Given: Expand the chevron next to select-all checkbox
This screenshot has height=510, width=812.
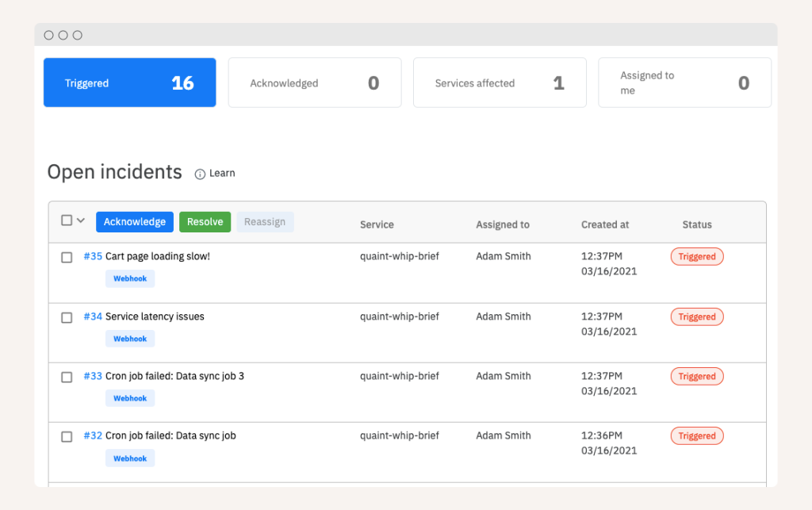Looking at the screenshot, I should pos(81,220).
